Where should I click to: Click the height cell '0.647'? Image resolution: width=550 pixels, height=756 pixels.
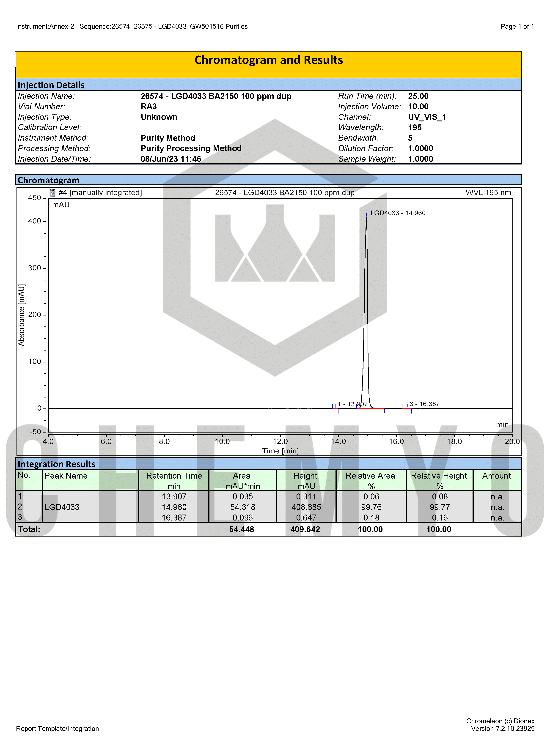(306, 518)
